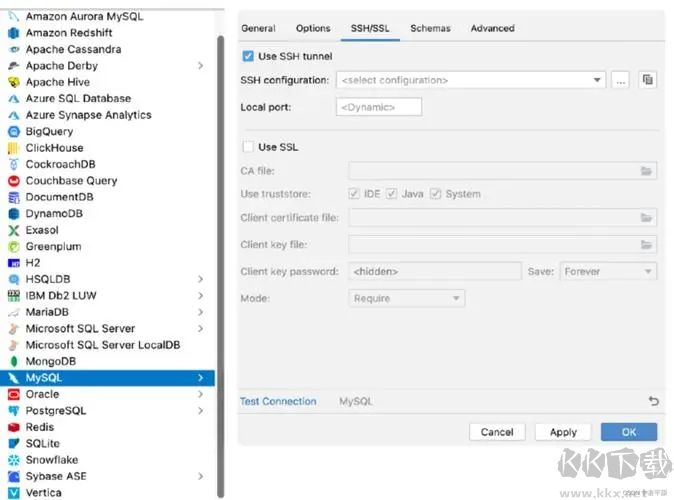Toggle the System truststore checkbox

coord(435,194)
